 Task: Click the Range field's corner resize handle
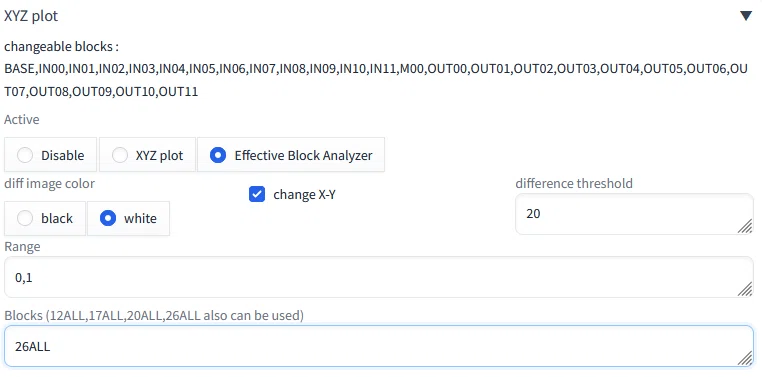point(745,289)
